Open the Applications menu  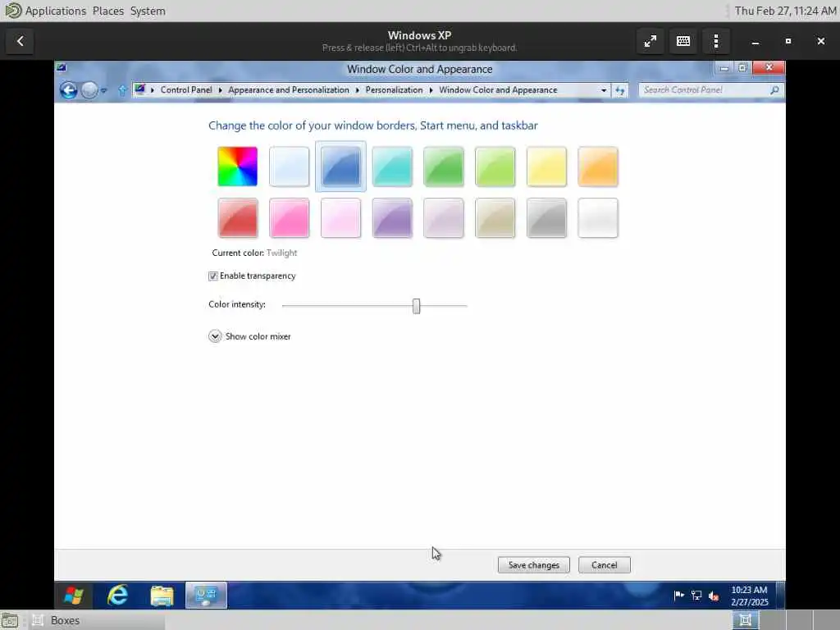(55, 11)
